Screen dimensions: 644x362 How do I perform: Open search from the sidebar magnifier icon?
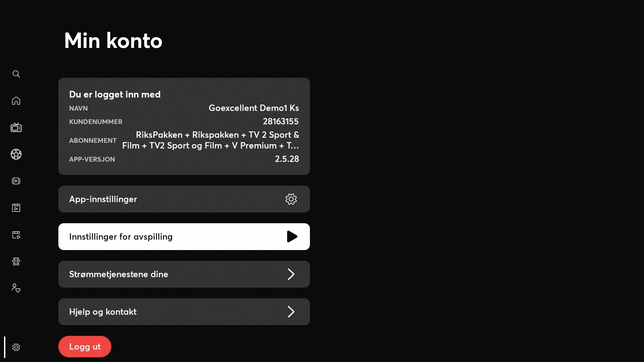point(16,74)
